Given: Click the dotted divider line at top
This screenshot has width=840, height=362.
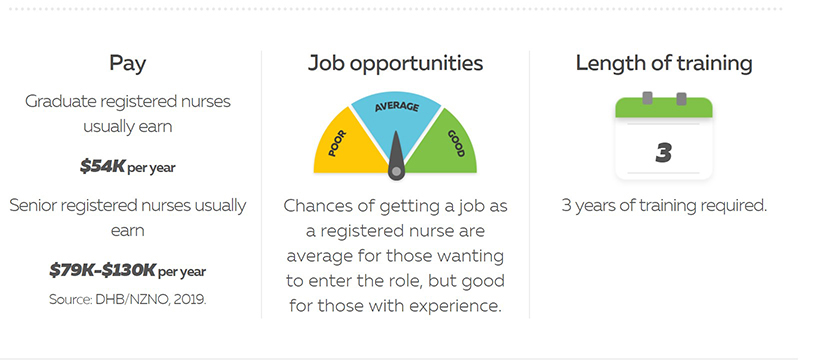Looking at the screenshot, I should point(395,9).
